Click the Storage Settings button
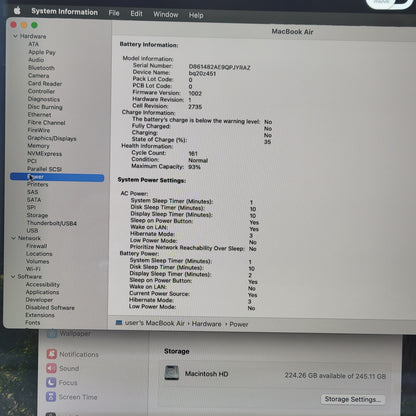This screenshot has height=416, width=416. click(x=353, y=399)
